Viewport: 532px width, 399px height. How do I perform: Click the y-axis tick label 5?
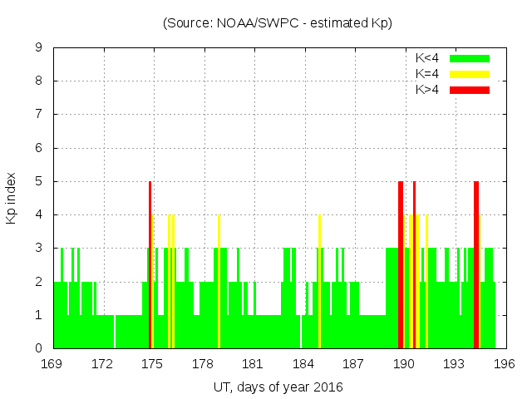(38, 181)
